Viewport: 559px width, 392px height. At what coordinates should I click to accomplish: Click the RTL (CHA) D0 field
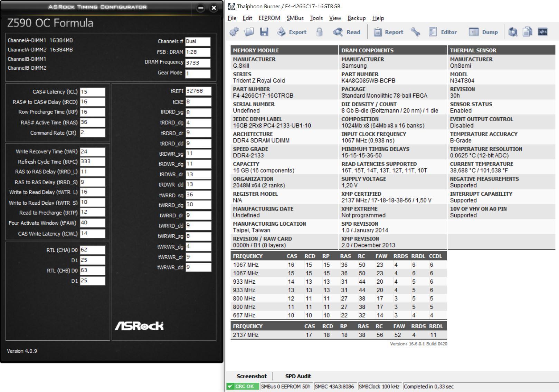(x=93, y=250)
